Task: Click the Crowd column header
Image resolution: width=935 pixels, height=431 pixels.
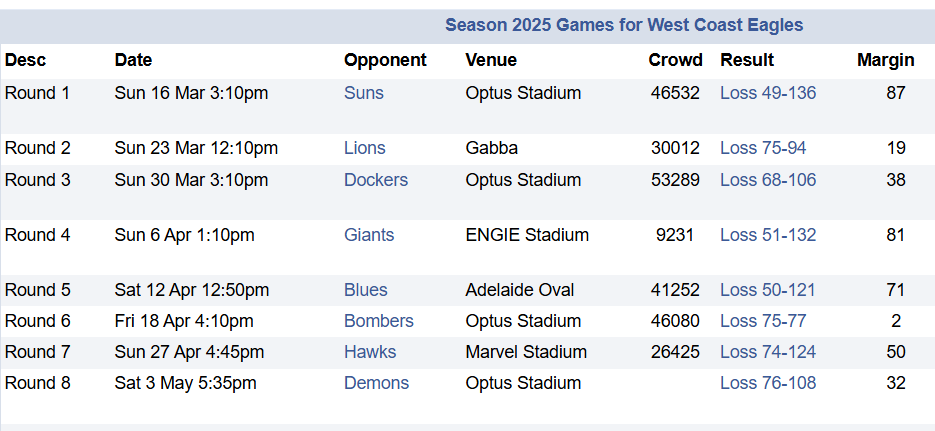Action: point(676,60)
